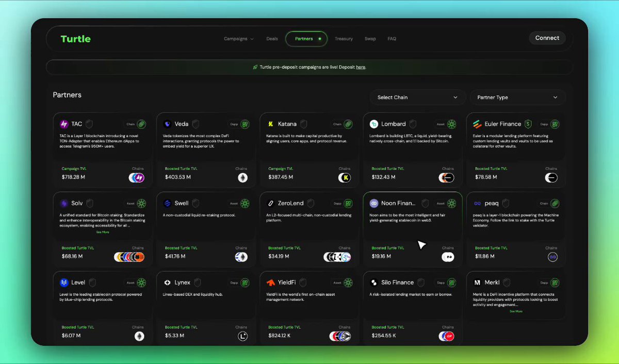
Task: Click the Lynex logo icon
Action: point(167,283)
